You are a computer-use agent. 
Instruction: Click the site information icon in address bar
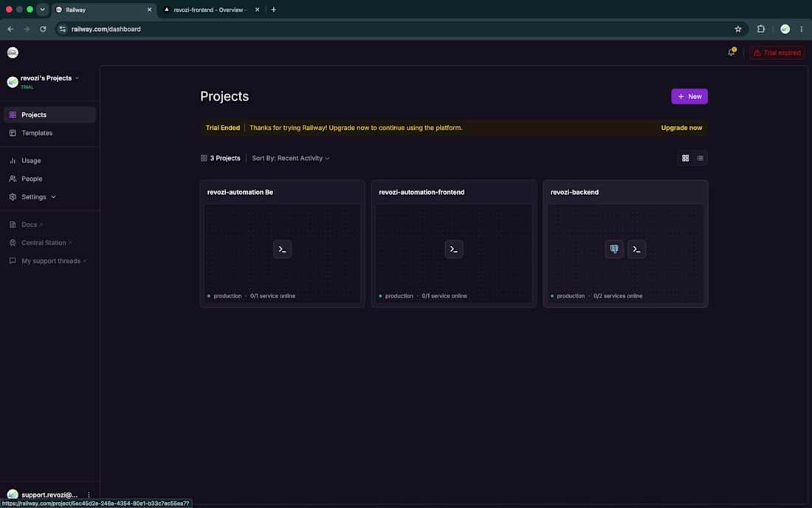62,29
